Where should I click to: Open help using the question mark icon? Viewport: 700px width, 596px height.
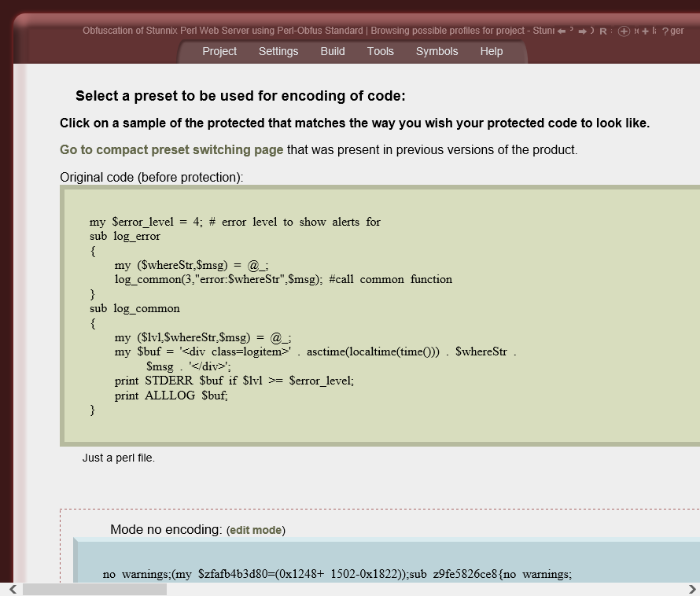click(x=664, y=31)
